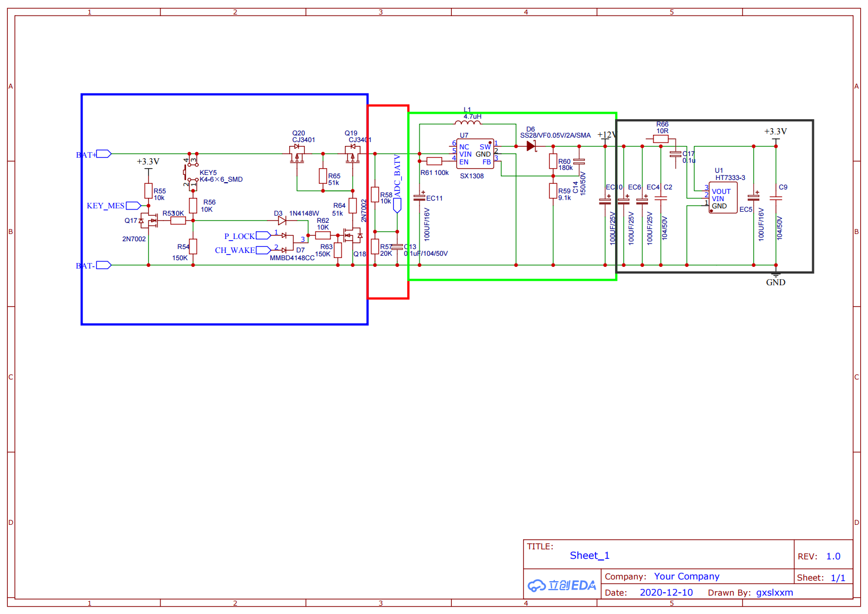Select the C17 0.1u capacitor symbol
868x614 pixels.
tap(675, 154)
